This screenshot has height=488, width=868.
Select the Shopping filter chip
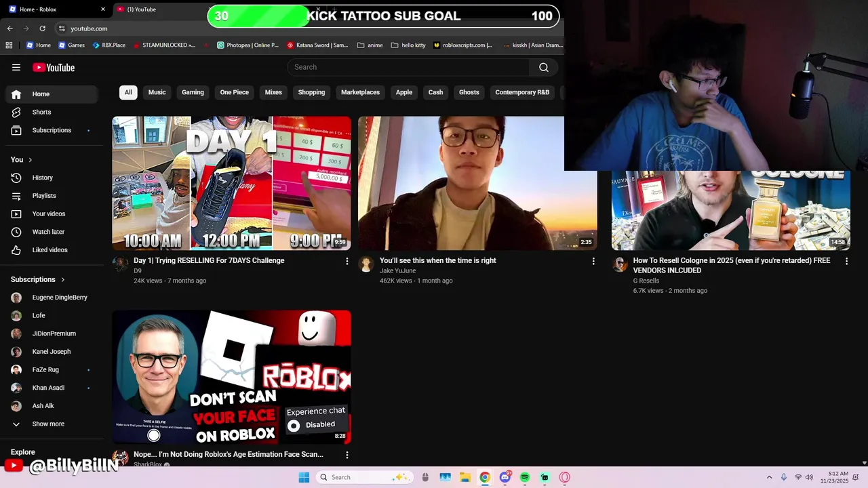311,92
